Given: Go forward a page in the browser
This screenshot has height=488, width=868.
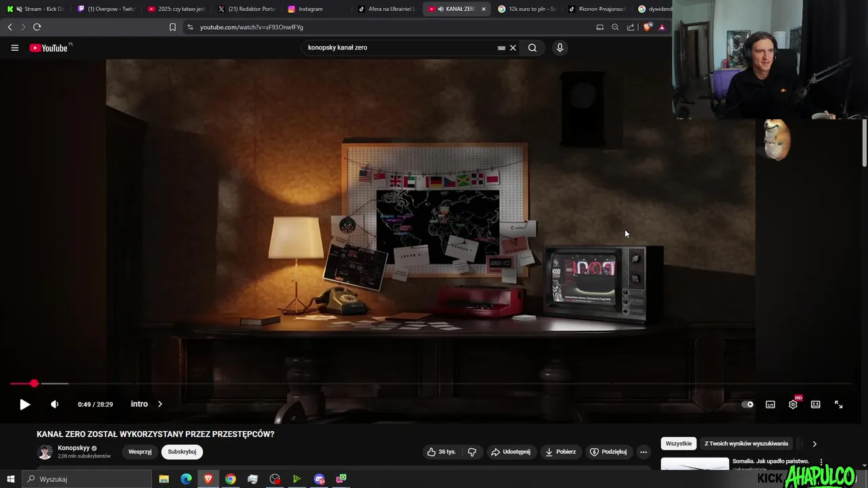Looking at the screenshot, I should tap(22, 27).
